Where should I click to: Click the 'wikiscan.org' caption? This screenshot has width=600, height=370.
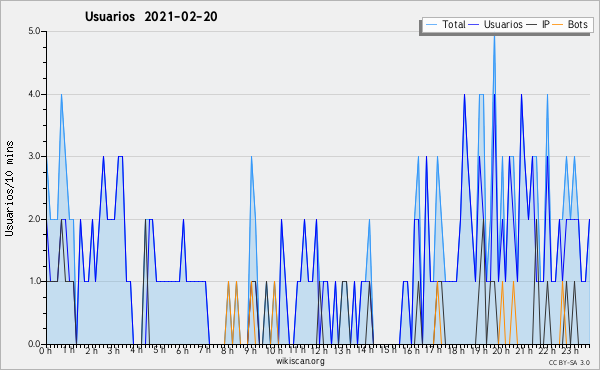coord(300,361)
